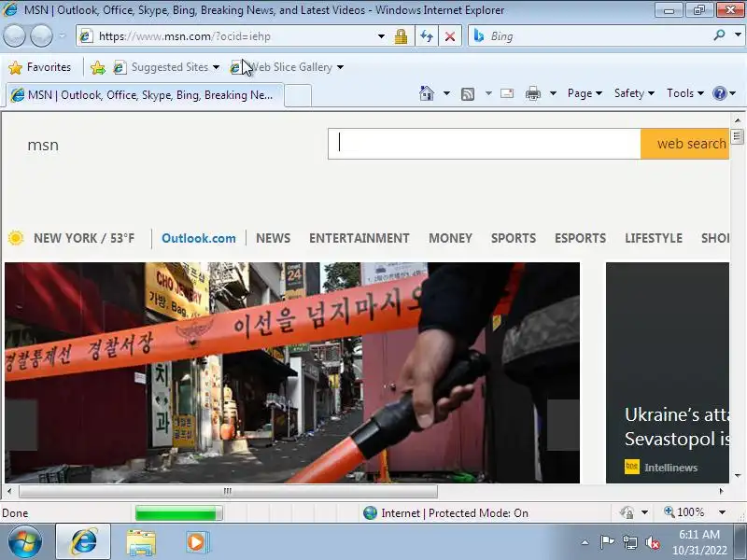The width and height of the screenshot is (747, 560).
Task: Click the security lock icon
Action: coord(401,36)
